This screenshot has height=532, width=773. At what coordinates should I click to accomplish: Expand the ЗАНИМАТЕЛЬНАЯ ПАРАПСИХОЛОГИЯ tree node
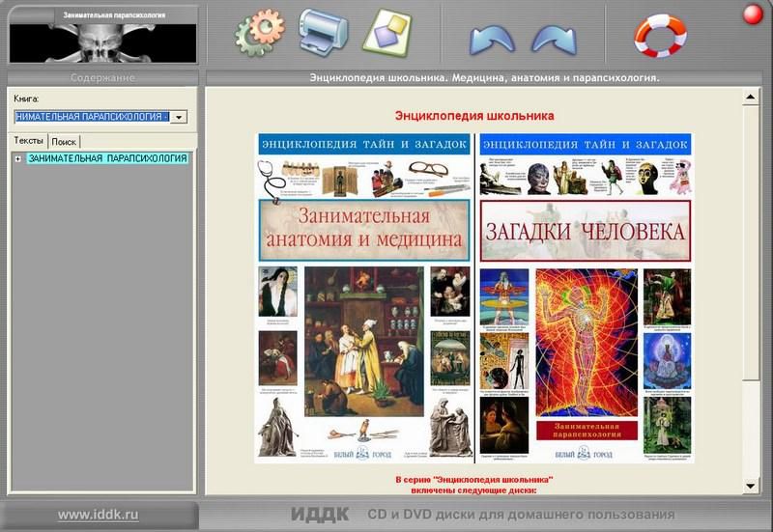click(x=18, y=158)
